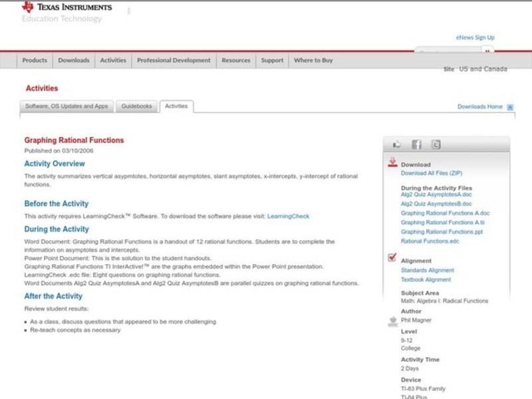Expand the Downloads navigation menu
The image size is (532, 399).
click(73, 61)
